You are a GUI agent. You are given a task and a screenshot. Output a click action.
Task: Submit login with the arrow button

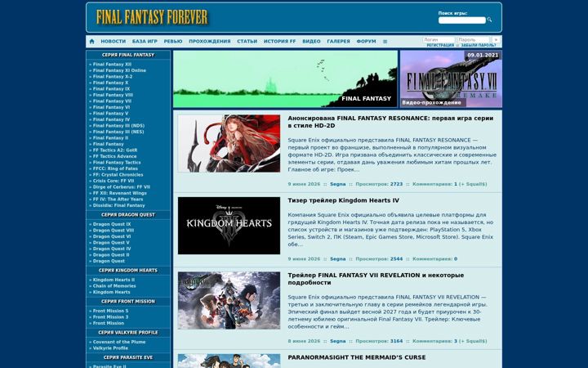pos(496,39)
